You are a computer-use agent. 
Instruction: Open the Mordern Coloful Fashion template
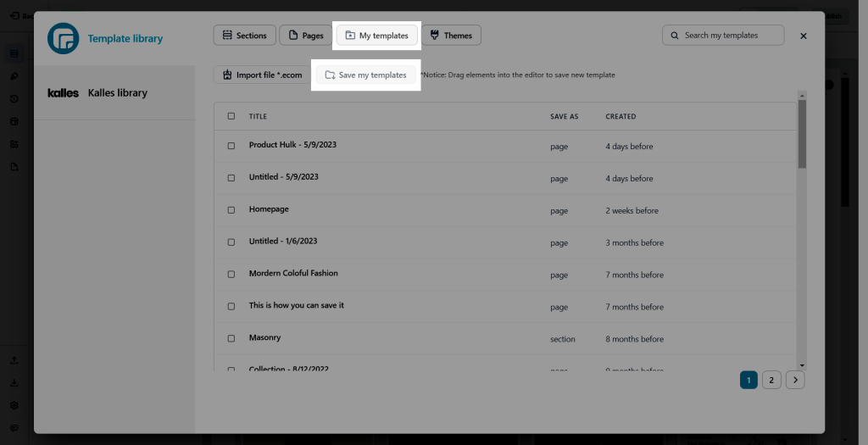pos(293,273)
